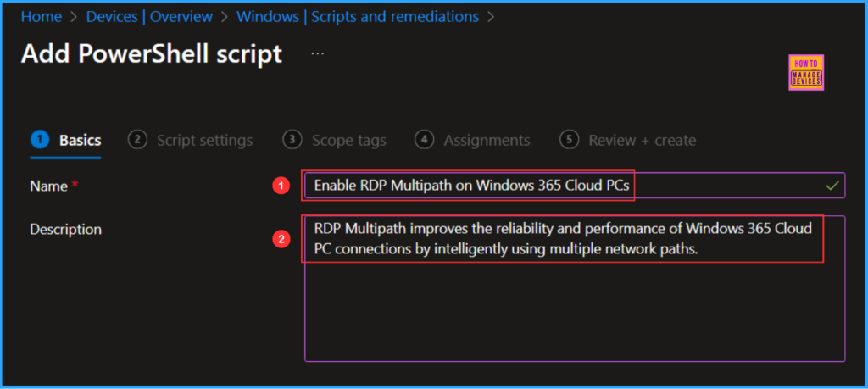Select the Basics tab
Image resolution: width=868 pixels, height=389 pixels.
coord(80,141)
